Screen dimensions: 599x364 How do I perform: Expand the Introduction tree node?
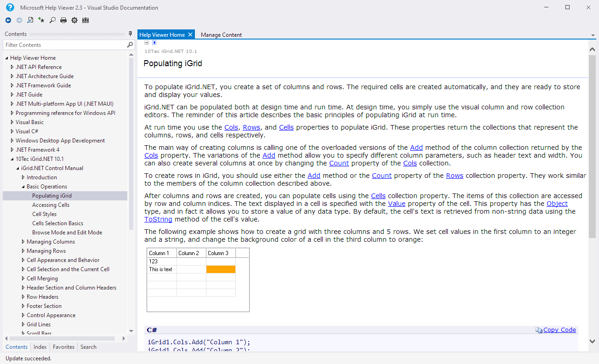coord(23,177)
